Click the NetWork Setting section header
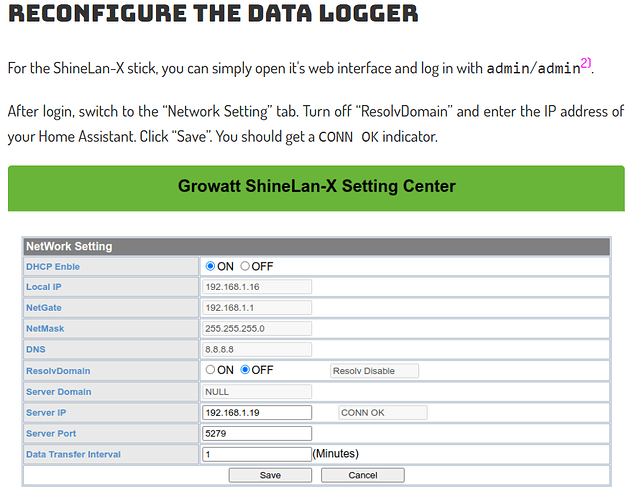 [316, 246]
